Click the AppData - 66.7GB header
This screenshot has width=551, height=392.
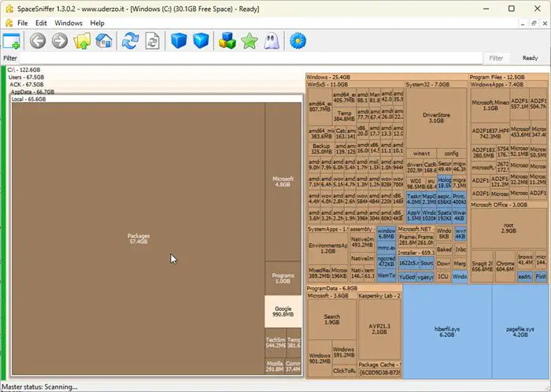tap(33, 92)
